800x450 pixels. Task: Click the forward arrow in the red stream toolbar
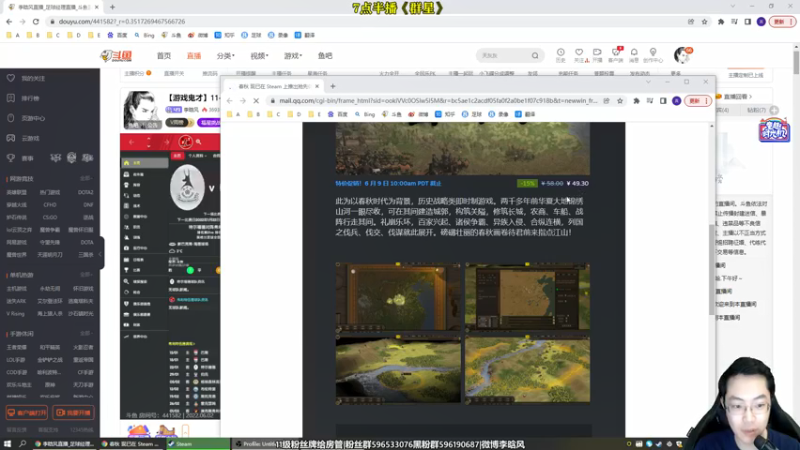[166, 142]
